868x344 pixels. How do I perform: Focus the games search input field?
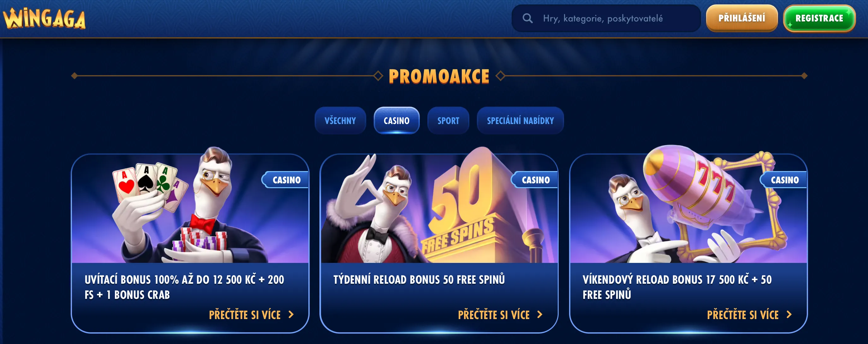(x=606, y=18)
